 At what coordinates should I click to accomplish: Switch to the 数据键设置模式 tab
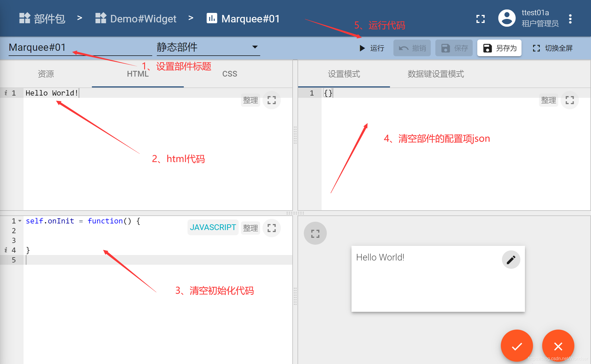pos(436,74)
